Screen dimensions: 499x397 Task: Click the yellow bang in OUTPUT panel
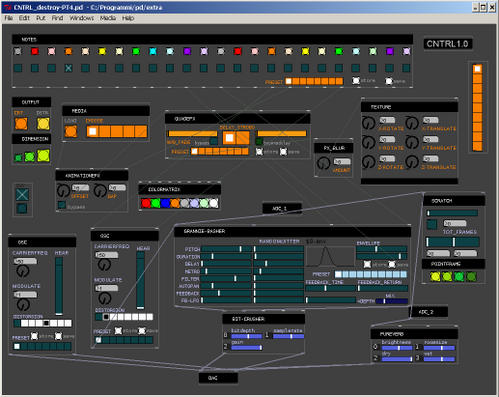coord(43,124)
